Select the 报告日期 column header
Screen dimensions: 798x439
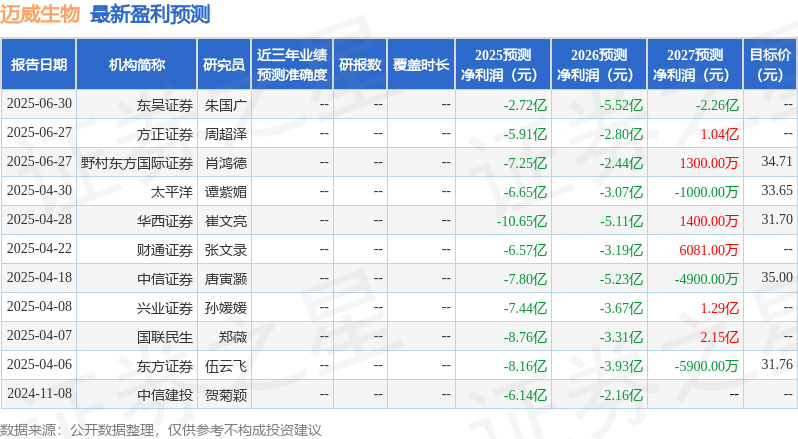pyautogui.click(x=39, y=65)
